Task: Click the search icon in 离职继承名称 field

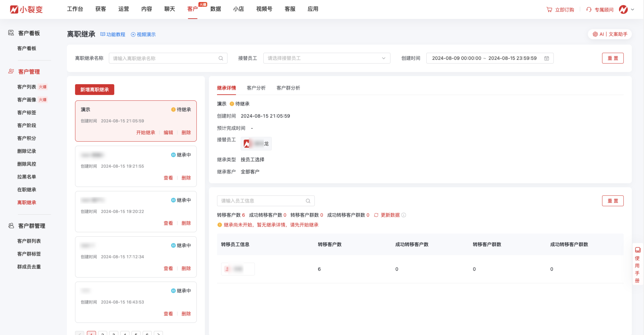Action: point(221,58)
